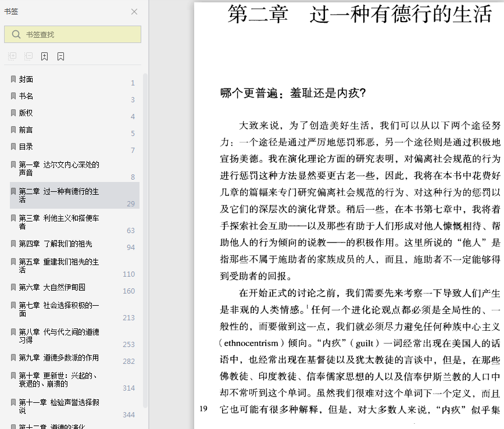Jump to 第七章 社会选择积极的一面
Screen dimensions: 504x429
(x=59, y=309)
